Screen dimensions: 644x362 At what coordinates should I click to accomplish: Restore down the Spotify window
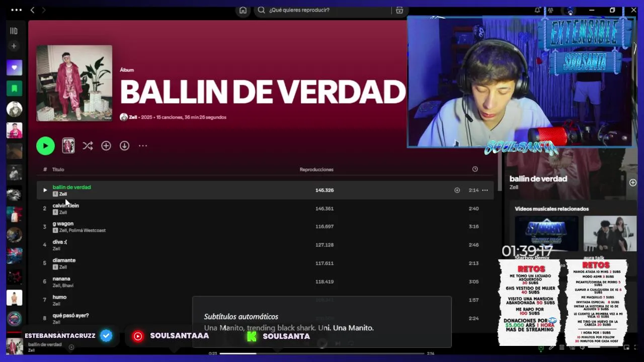[x=612, y=10]
